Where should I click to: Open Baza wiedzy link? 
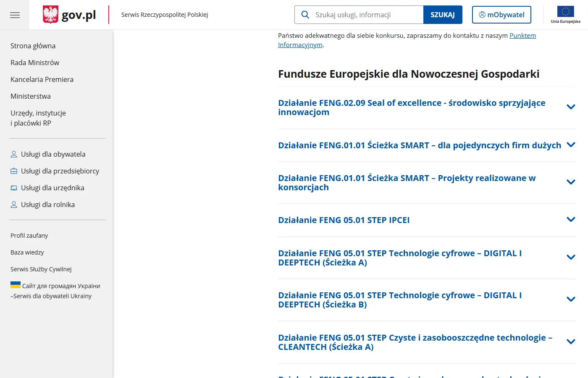(27, 252)
